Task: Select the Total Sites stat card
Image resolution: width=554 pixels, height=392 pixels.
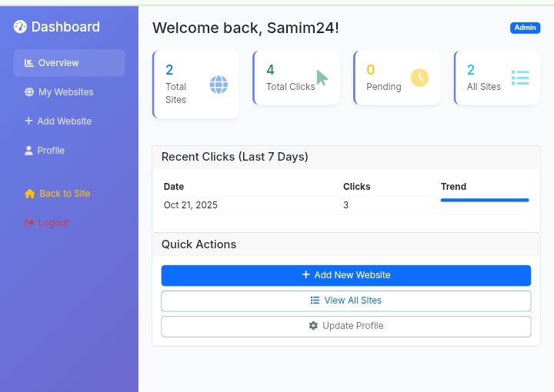Action: point(195,85)
